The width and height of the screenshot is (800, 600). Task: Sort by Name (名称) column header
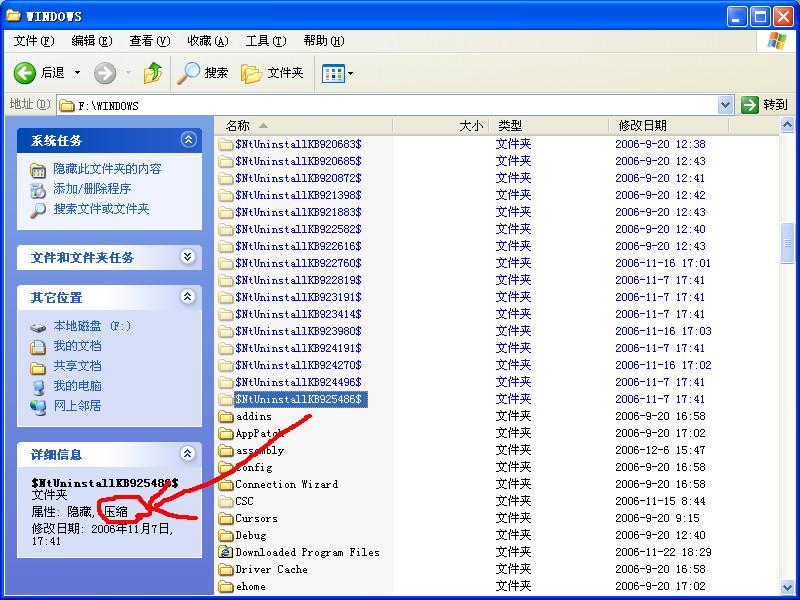[x=304, y=126]
